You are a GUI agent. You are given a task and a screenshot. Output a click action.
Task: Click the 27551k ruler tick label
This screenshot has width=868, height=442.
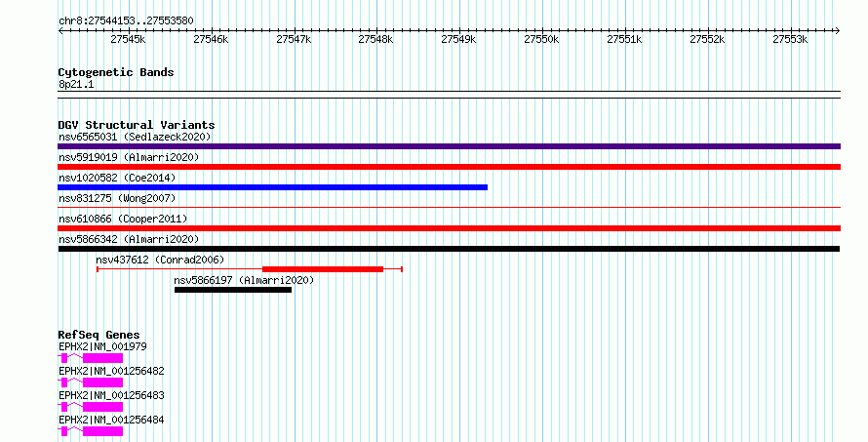coord(625,39)
